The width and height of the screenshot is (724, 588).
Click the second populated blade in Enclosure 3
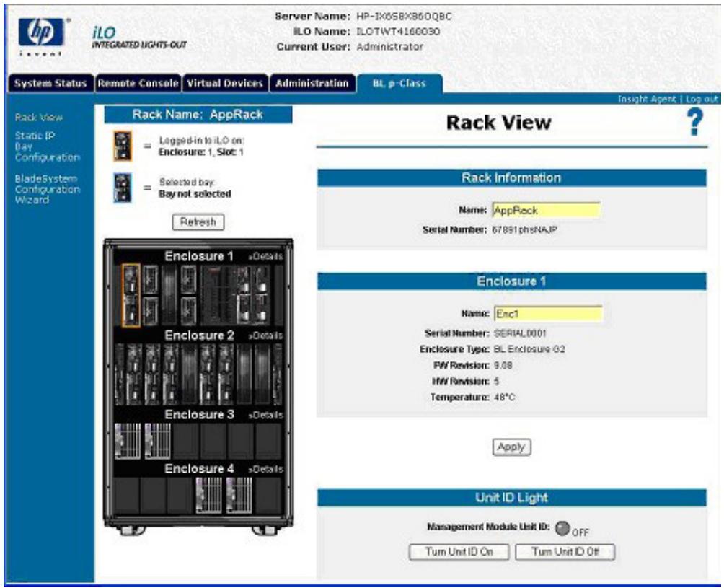[157, 441]
